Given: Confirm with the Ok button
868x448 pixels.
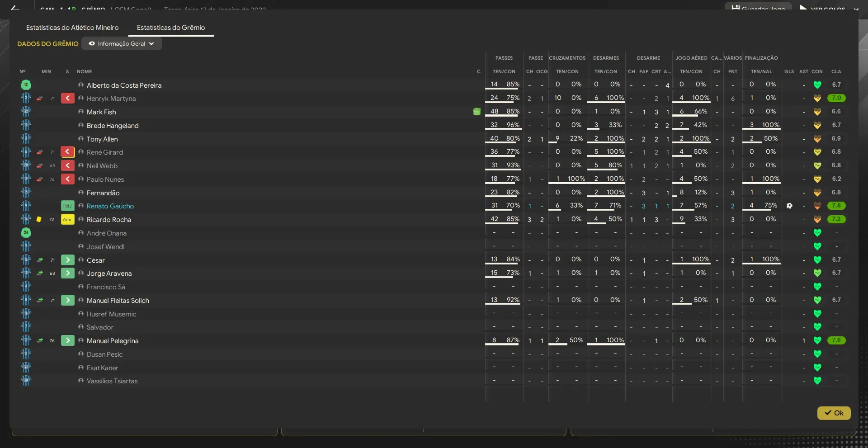Looking at the screenshot, I should pos(834,413).
